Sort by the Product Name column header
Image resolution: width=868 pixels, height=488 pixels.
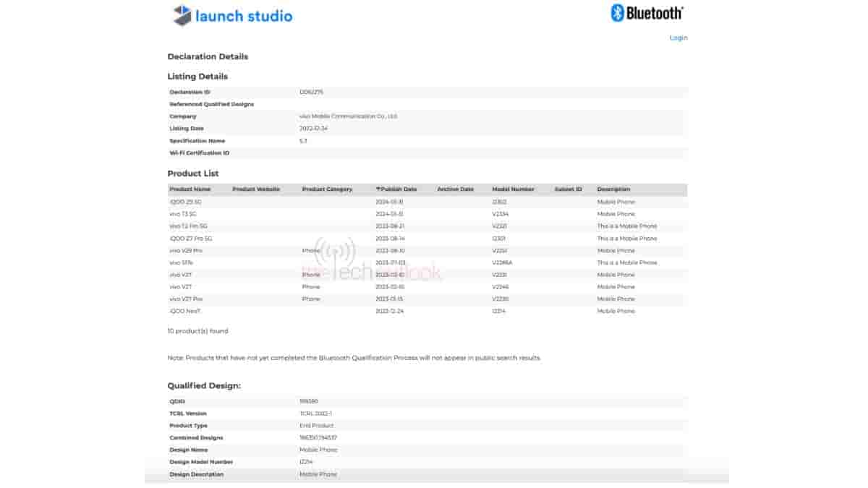pyautogui.click(x=190, y=189)
